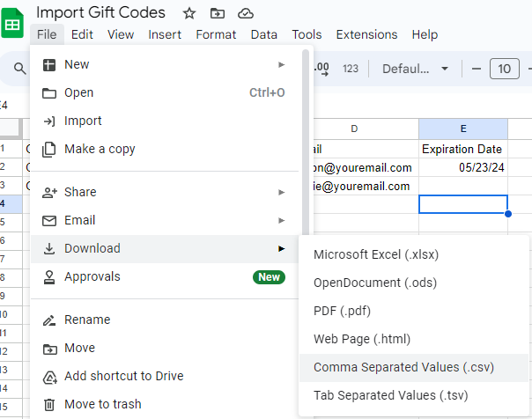Click the move to folder icon
The width and height of the screenshot is (532, 419).
click(x=218, y=13)
